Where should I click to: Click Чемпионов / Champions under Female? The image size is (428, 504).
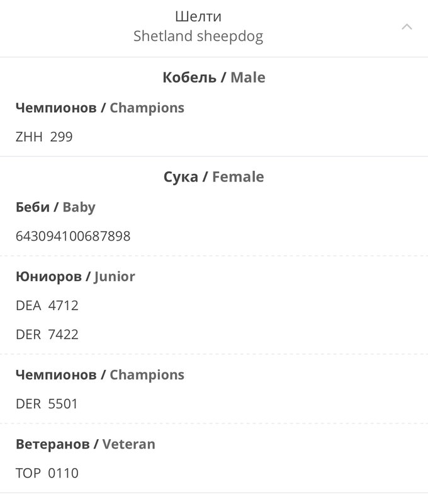point(100,375)
